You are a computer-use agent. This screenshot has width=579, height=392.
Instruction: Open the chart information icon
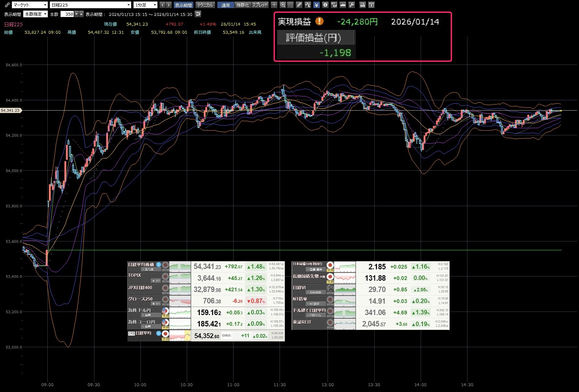[325, 5]
